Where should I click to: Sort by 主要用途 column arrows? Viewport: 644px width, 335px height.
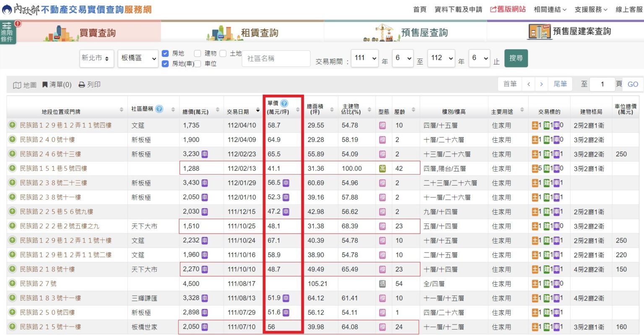(x=522, y=110)
